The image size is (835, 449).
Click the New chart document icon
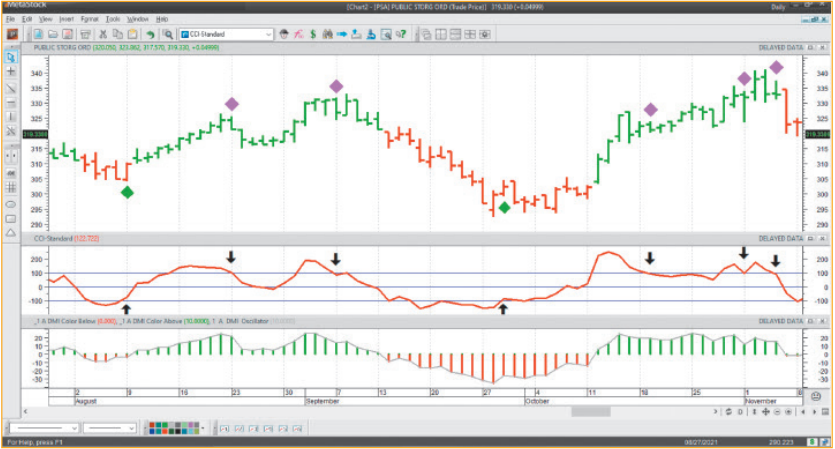pyautogui.click(x=38, y=35)
